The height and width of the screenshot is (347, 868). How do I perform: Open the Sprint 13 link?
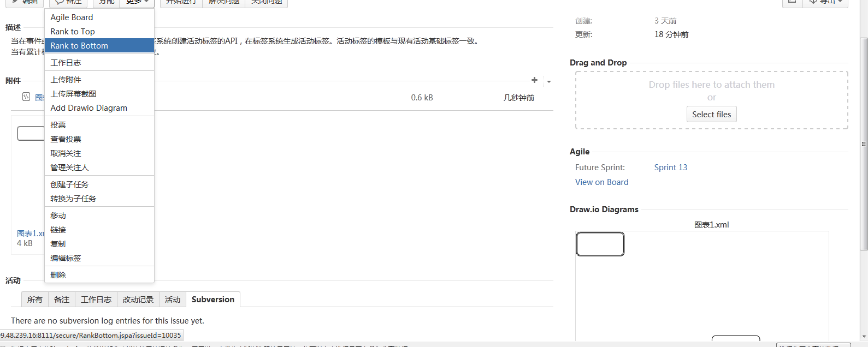[x=670, y=167]
